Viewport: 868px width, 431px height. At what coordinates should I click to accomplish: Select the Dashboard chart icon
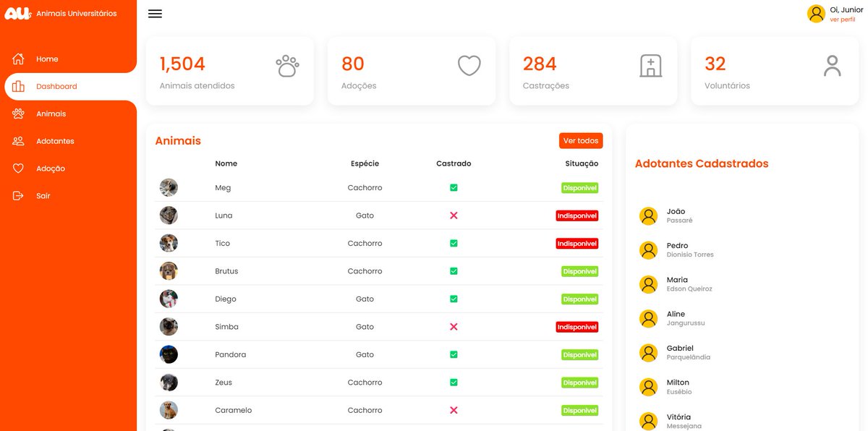18,85
